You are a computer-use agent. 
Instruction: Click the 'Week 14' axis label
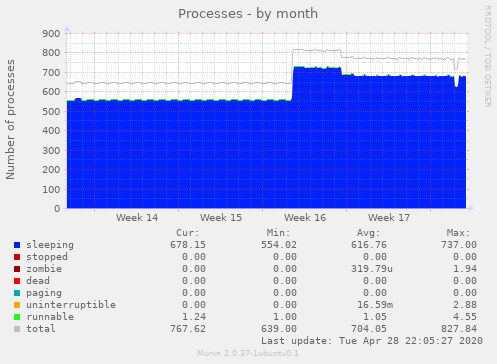pos(137,218)
